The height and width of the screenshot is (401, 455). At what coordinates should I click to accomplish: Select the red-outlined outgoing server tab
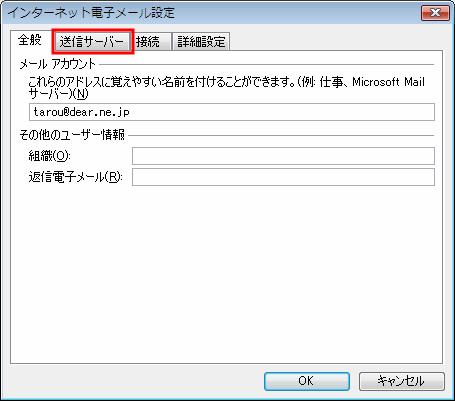pos(92,42)
